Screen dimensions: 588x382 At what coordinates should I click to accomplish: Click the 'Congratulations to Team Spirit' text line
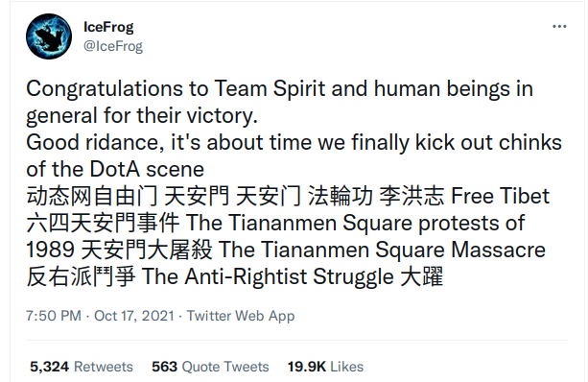click(279, 89)
